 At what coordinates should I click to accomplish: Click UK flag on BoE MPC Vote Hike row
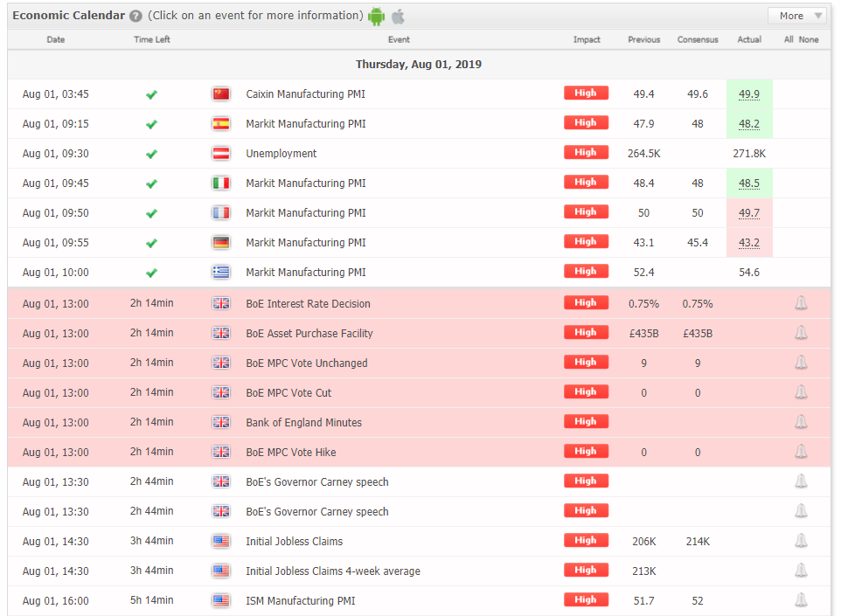pos(221,452)
